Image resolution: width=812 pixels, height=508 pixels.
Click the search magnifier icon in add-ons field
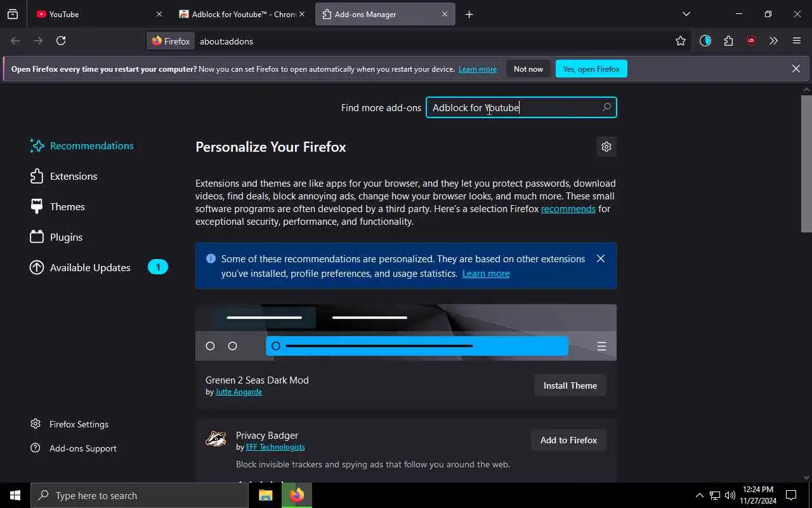click(606, 107)
